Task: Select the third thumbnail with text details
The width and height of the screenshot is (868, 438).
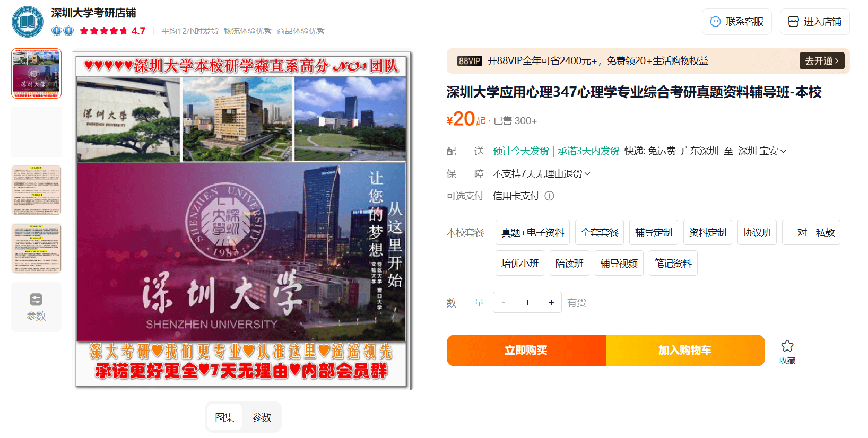Action: [36, 190]
